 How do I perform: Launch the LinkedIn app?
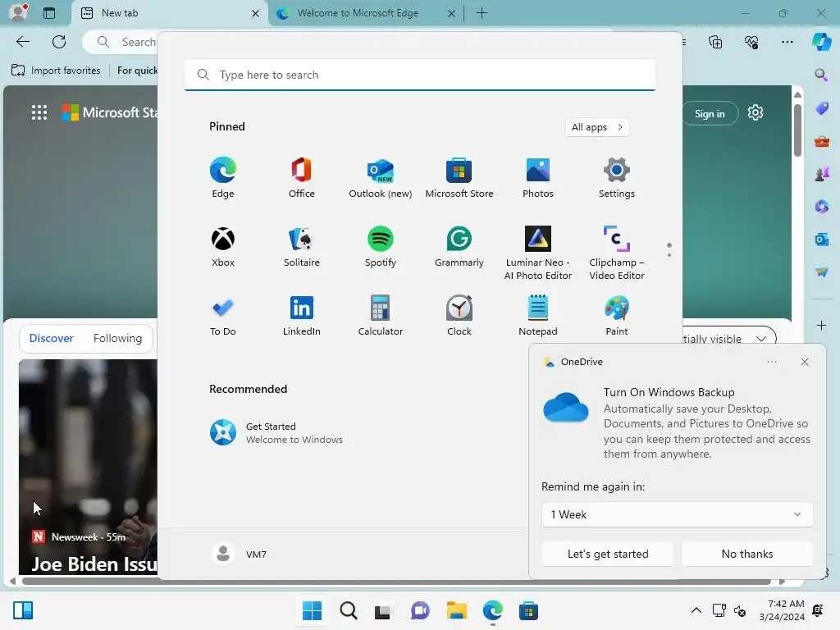302,316
